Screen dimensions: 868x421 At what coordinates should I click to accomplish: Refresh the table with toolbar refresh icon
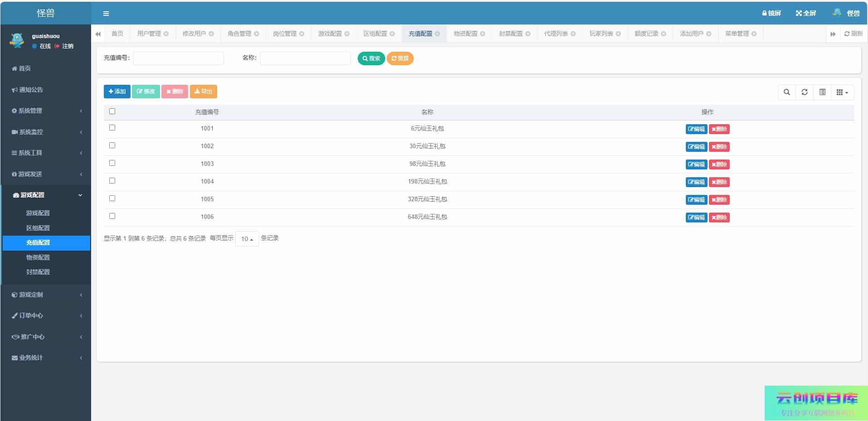coord(805,92)
